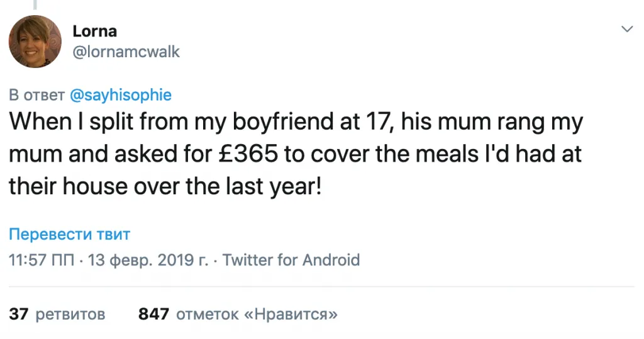Click the word 'ретвитов'
This screenshot has width=644, height=339.
click(70, 313)
